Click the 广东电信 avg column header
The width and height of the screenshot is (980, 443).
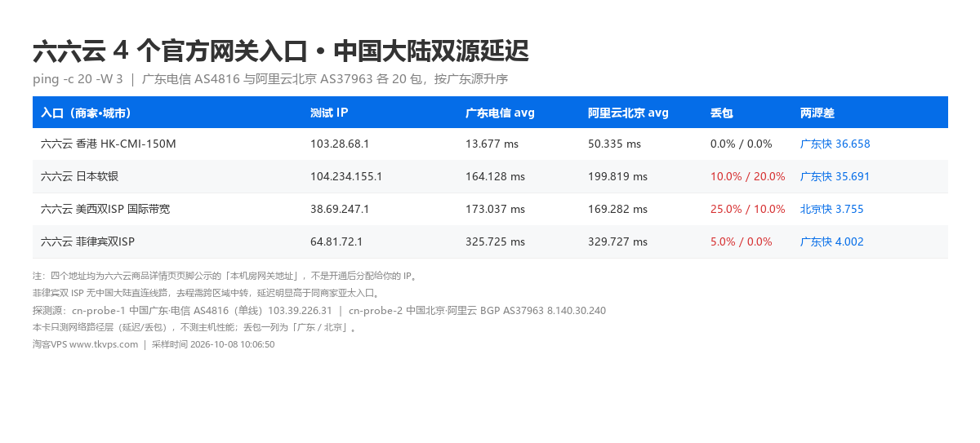[500, 113]
